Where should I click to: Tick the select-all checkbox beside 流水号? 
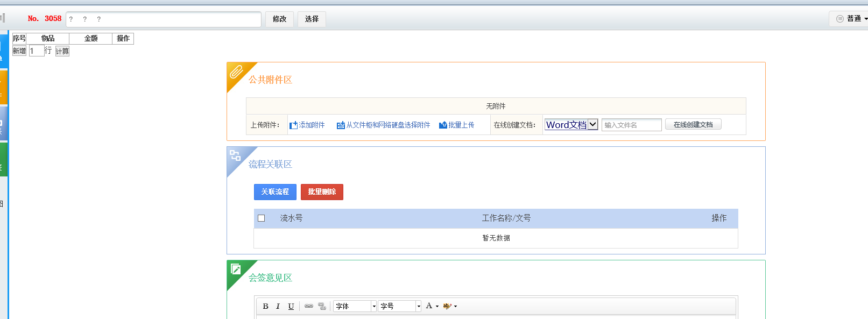pyautogui.click(x=262, y=218)
